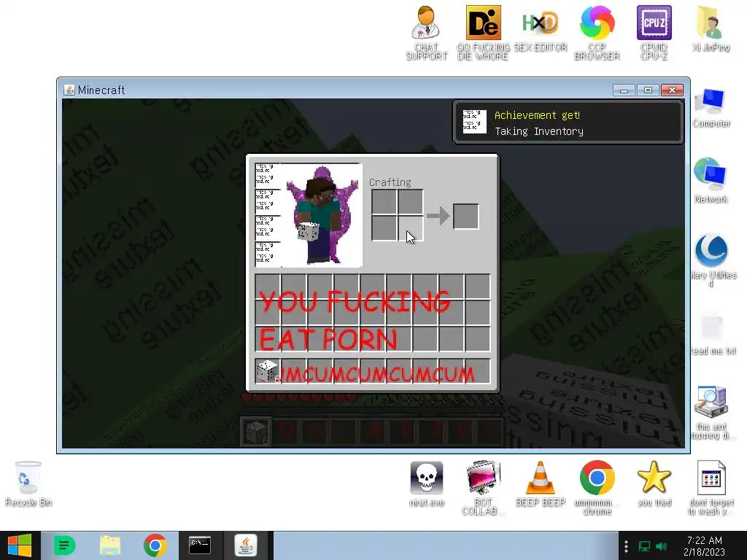Click the Windows Start button
This screenshot has height=560, width=747.
(20, 545)
